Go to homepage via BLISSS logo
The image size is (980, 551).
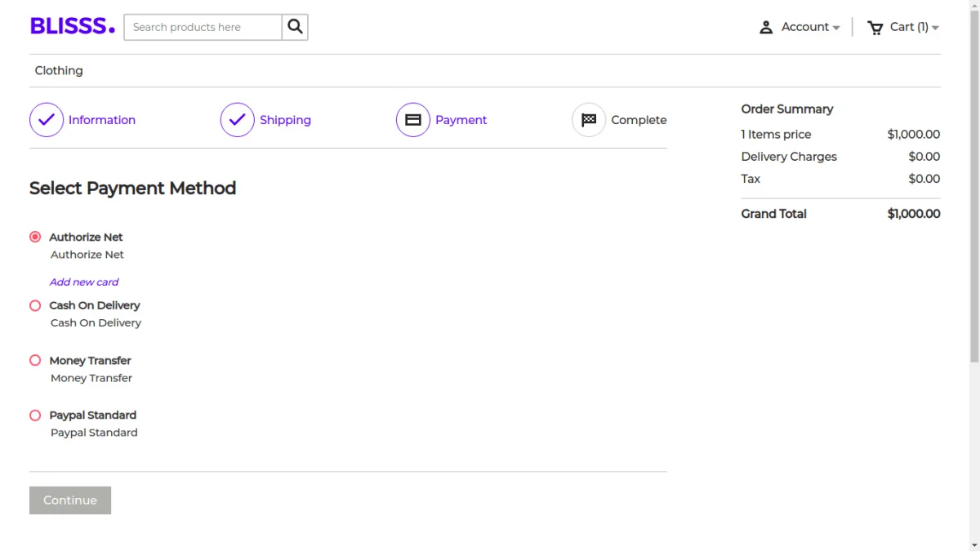[72, 26]
